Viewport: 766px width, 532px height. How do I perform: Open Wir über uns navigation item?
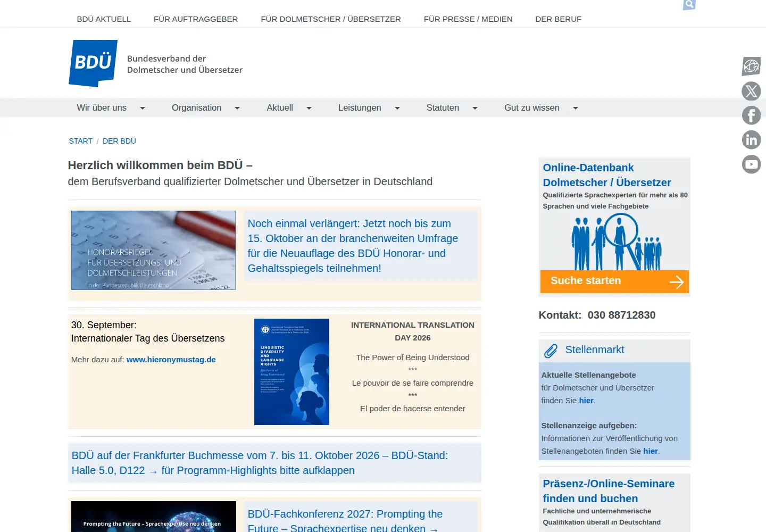click(102, 108)
